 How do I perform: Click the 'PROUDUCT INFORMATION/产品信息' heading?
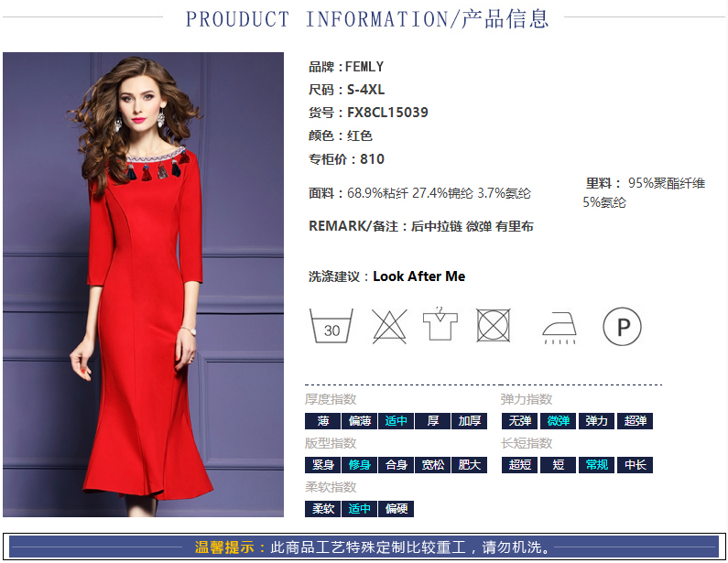click(367, 19)
